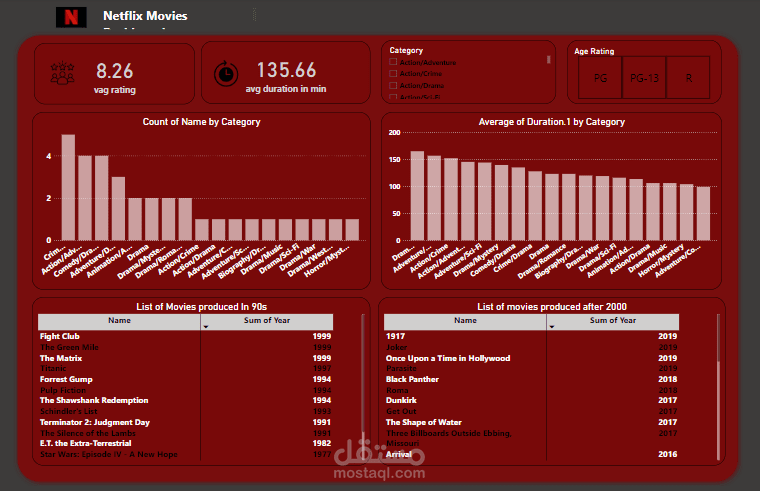Click List of Movies produced In 90s title
760x491 pixels.
coord(202,307)
